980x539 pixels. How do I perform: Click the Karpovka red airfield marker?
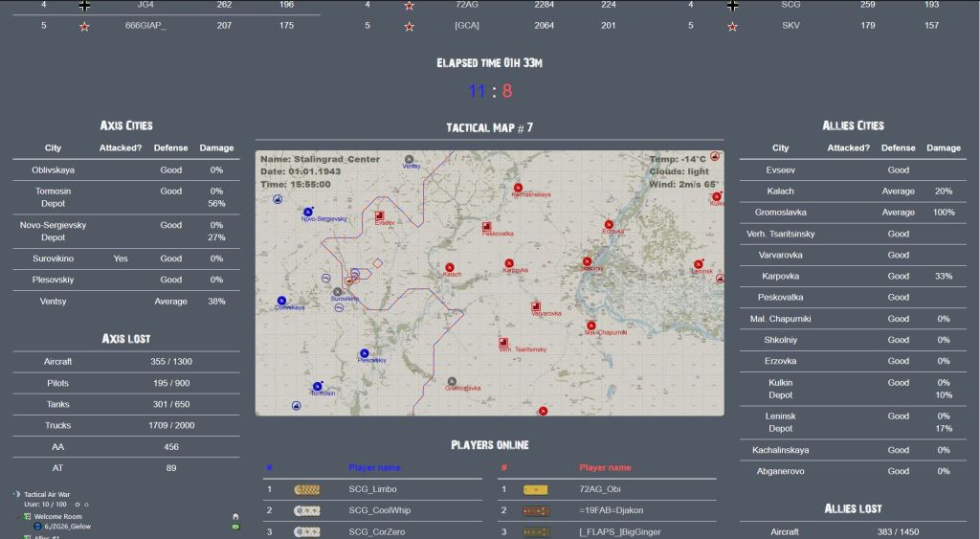point(508,262)
